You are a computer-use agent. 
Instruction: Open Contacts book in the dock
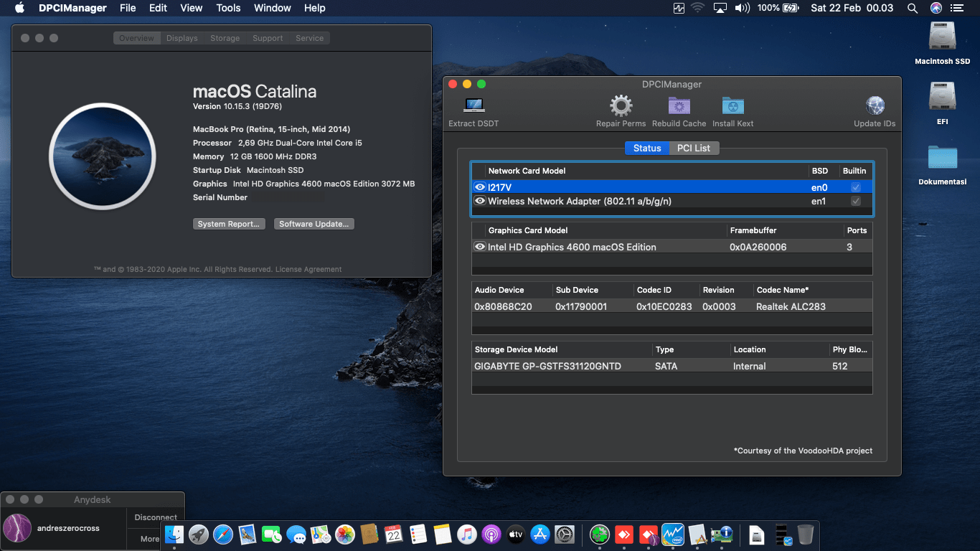(x=369, y=534)
